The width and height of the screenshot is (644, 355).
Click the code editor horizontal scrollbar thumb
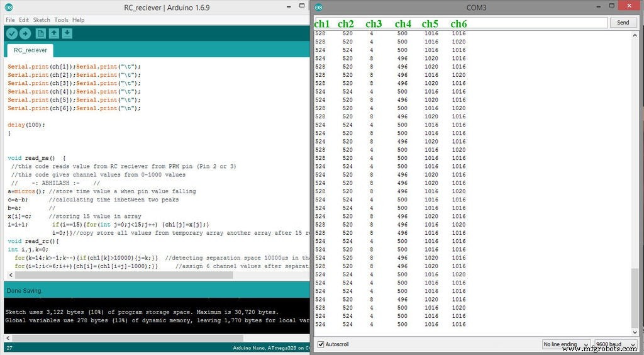coord(125,275)
